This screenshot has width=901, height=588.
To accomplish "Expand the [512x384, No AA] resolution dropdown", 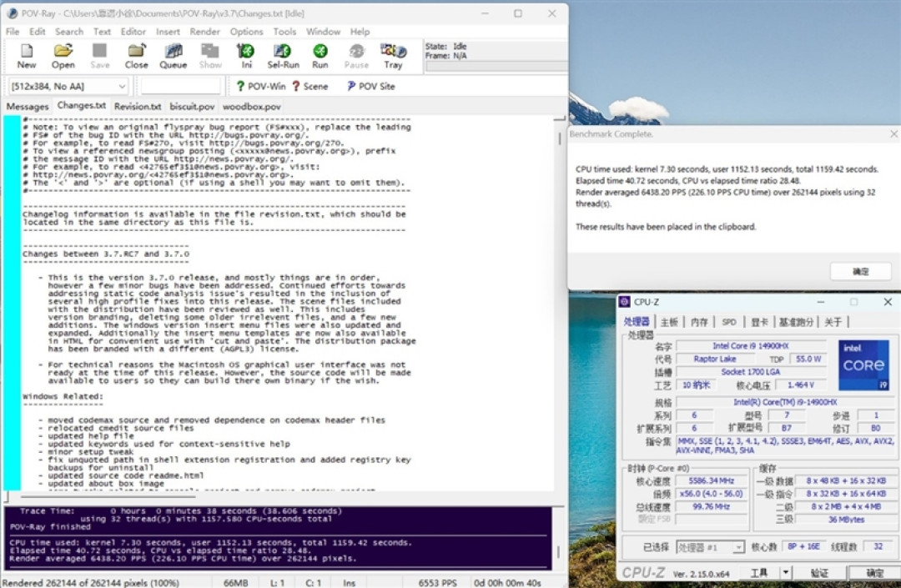I will (x=68, y=86).
